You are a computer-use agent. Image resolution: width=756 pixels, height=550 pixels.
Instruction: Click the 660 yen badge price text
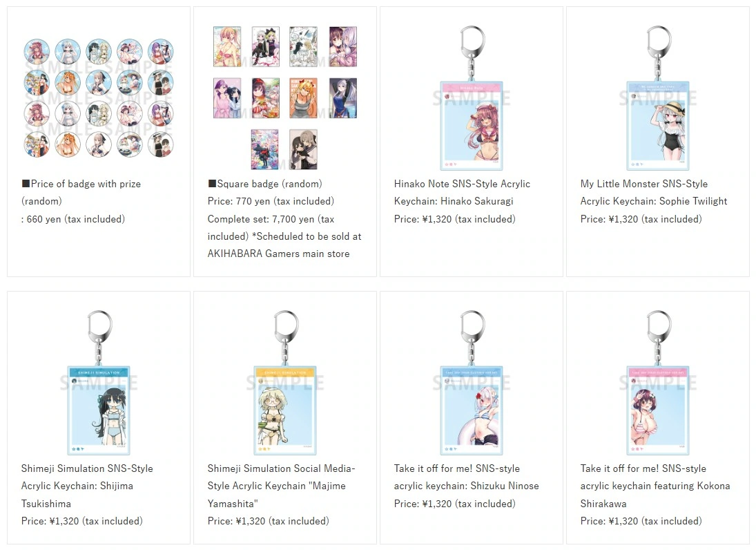(x=73, y=219)
